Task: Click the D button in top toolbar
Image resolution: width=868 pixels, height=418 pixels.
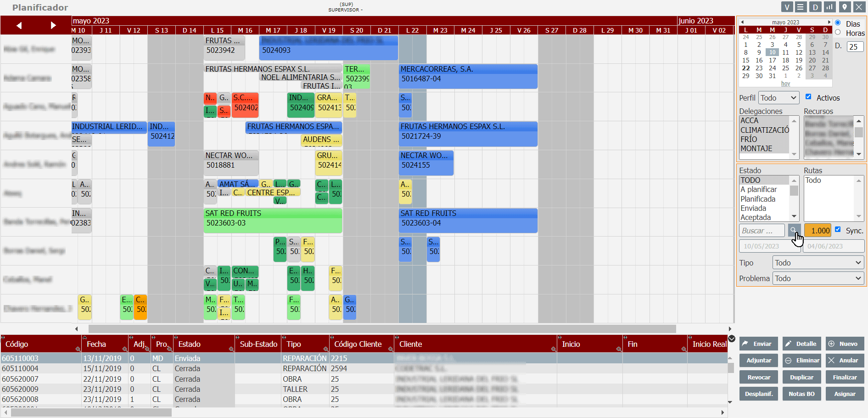Action: [x=815, y=7]
